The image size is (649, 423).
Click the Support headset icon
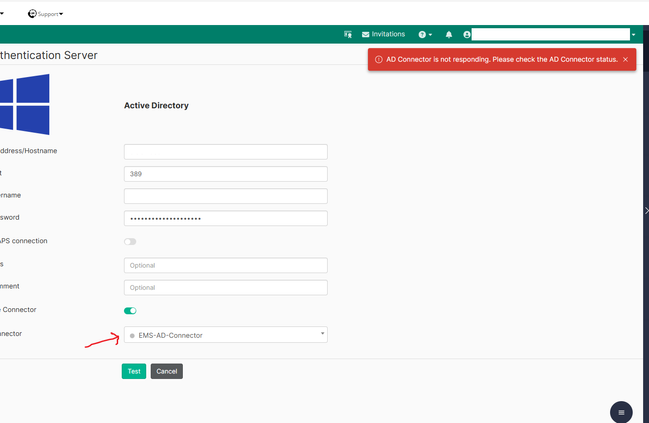coord(32,14)
